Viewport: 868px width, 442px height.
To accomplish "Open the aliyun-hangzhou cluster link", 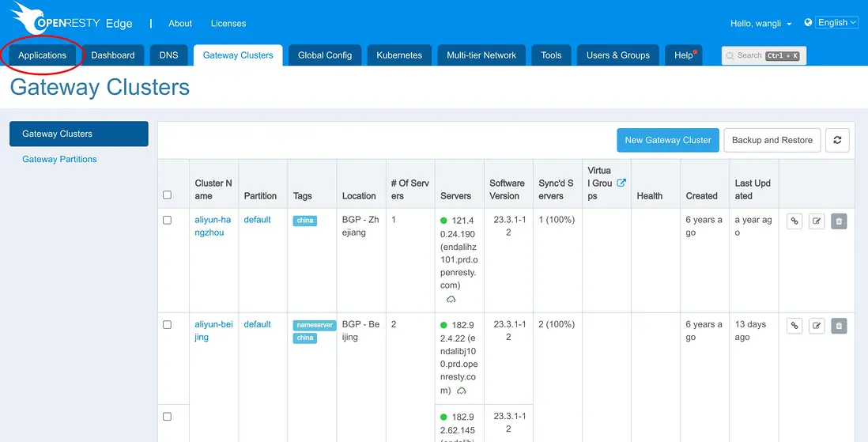I will [x=213, y=226].
